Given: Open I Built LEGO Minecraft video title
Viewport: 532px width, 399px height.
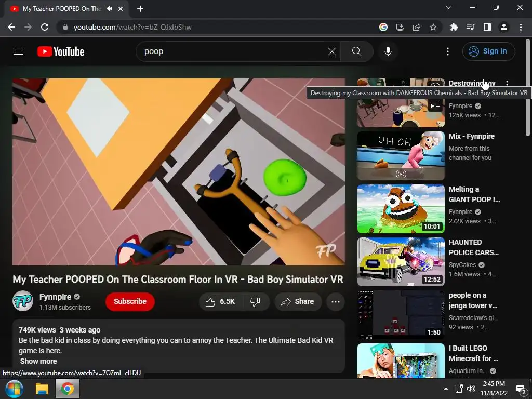Looking at the screenshot, I should click(473, 353).
